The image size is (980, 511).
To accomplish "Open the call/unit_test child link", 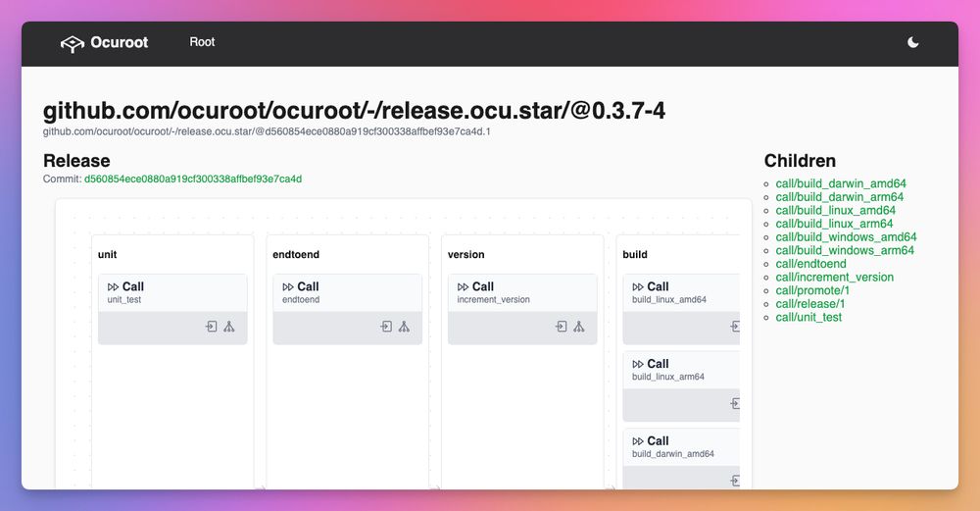I will click(x=808, y=317).
